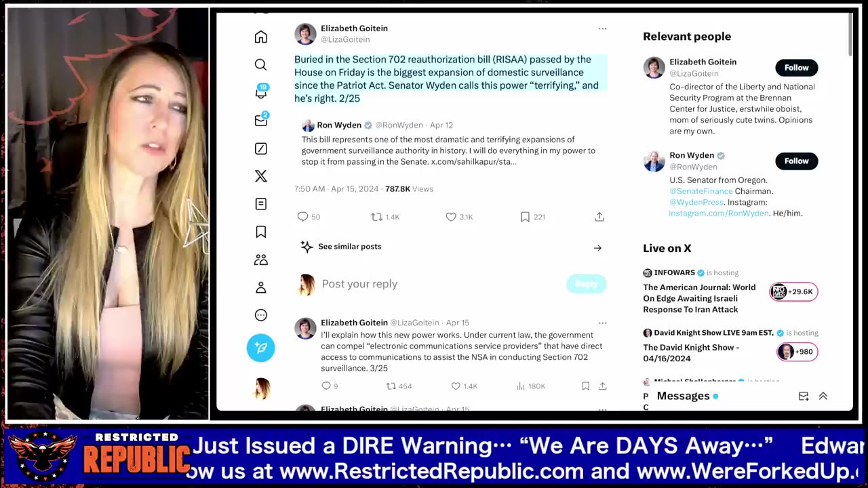View analytics of 3/25 post showing 180K

tap(531, 386)
